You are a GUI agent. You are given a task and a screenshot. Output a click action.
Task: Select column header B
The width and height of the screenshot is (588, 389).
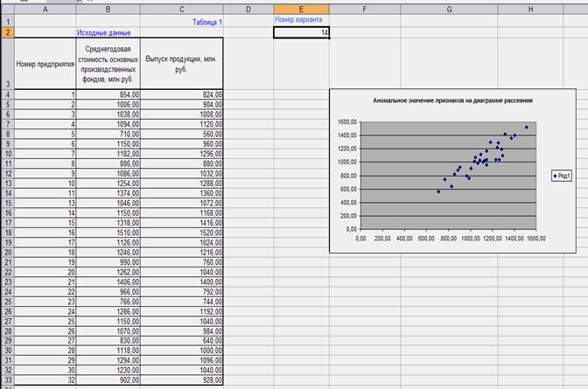tap(108, 8)
